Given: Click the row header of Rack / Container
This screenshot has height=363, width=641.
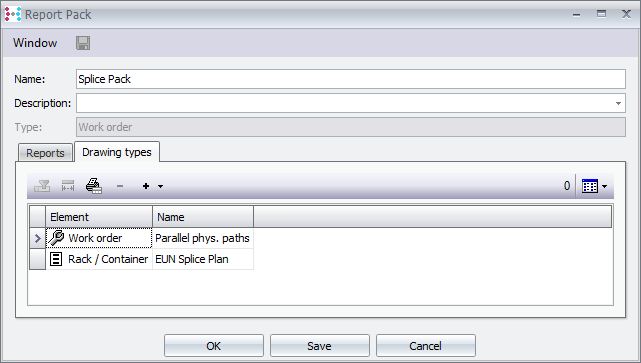Looking at the screenshot, I should [x=38, y=259].
